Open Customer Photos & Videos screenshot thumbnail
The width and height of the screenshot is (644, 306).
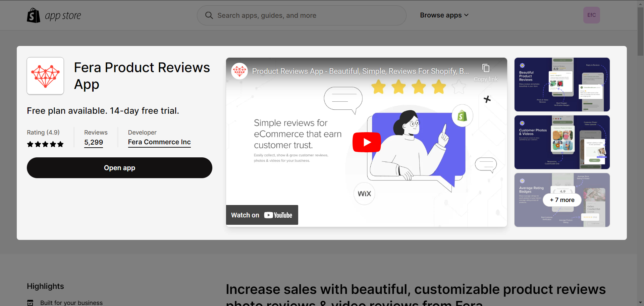pos(562,142)
